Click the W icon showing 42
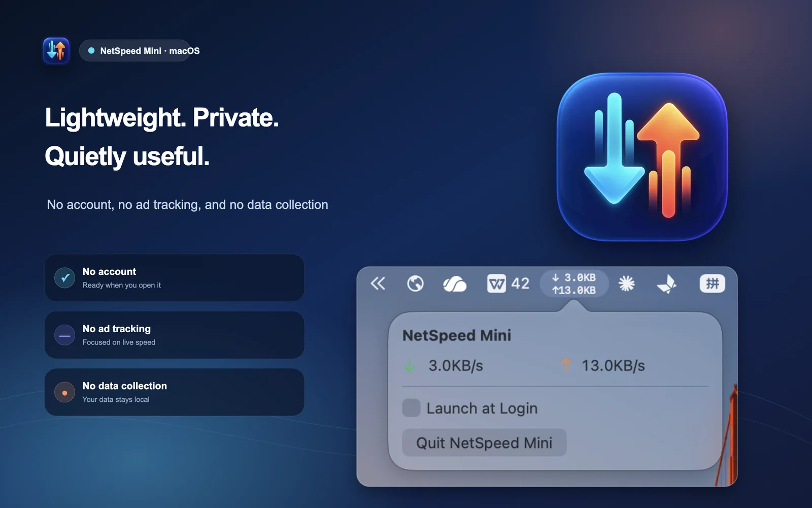Image resolution: width=812 pixels, height=508 pixels. 508,283
